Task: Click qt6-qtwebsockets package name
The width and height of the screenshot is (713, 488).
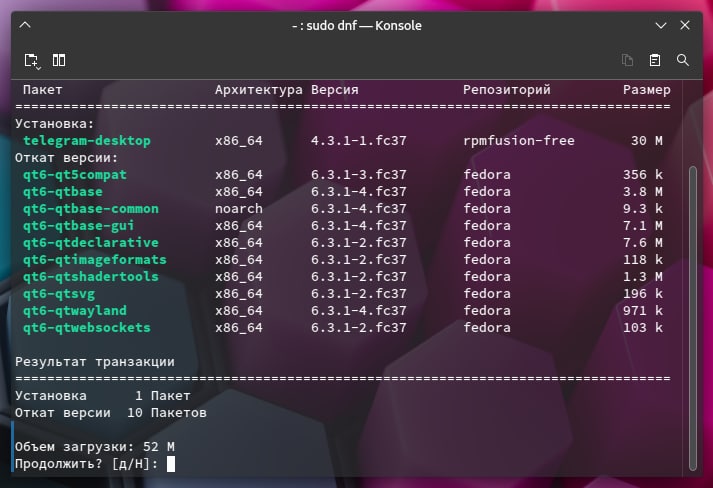Action: 87,327
